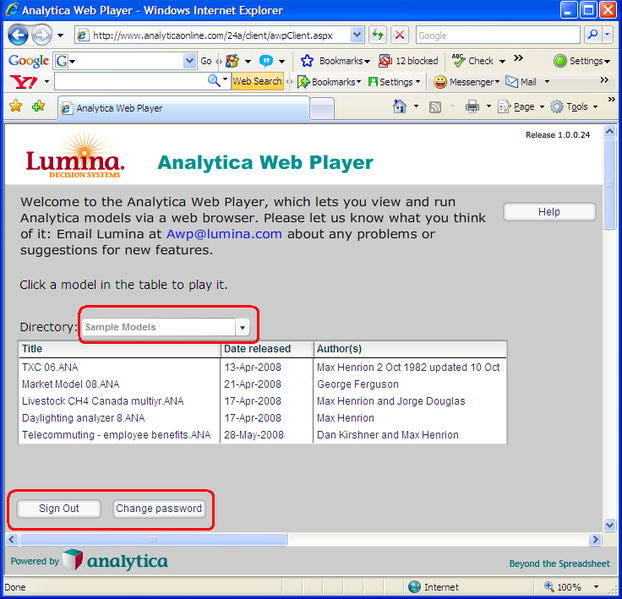Open Favorites Center with the yellow star
Screen dimensions: 622x599
[16, 106]
